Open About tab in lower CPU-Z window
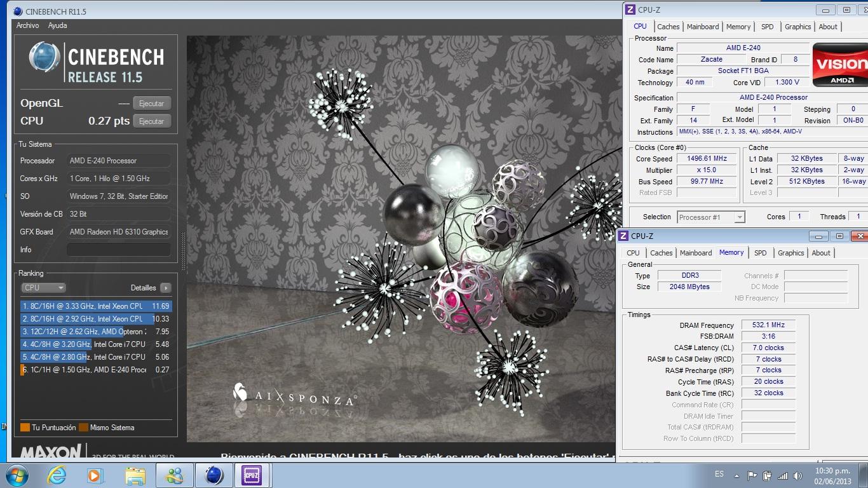This screenshot has height=488, width=868. pos(821,253)
